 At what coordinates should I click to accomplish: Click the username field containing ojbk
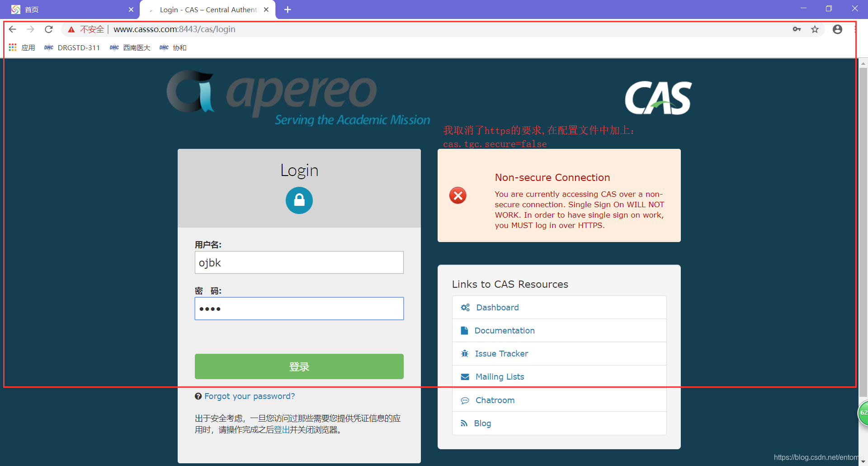pyautogui.click(x=299, y=262)
